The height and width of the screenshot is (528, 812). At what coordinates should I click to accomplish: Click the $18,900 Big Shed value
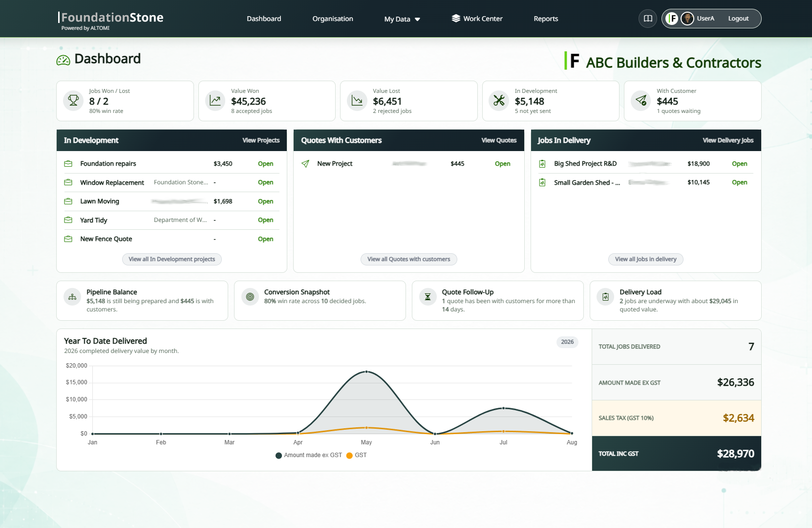(x=699, y=164)
